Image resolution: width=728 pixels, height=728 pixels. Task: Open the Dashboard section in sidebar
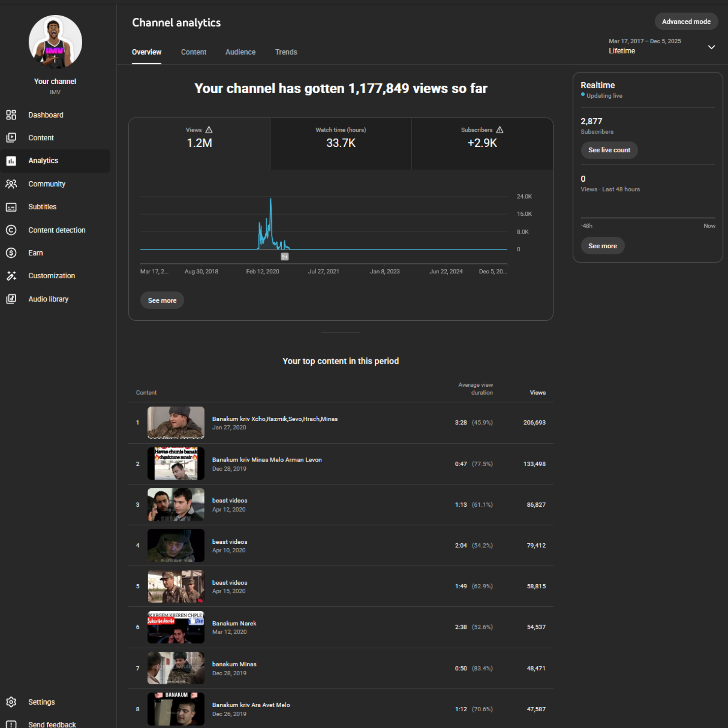45,115
